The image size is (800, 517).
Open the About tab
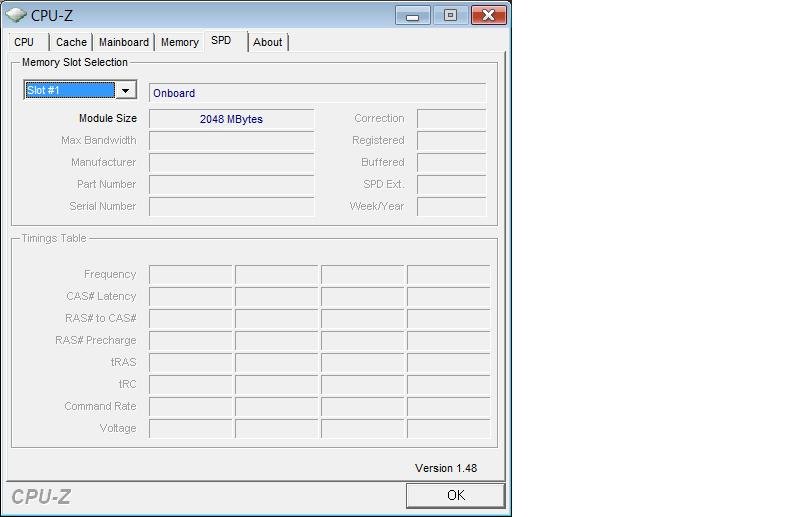click(267, 42)
